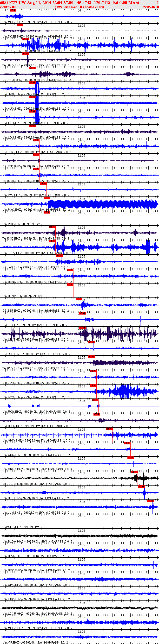Select the start time 22:04:17.00 label
The height and width of the screenshot is (644, 159).
tap(8, 7)
